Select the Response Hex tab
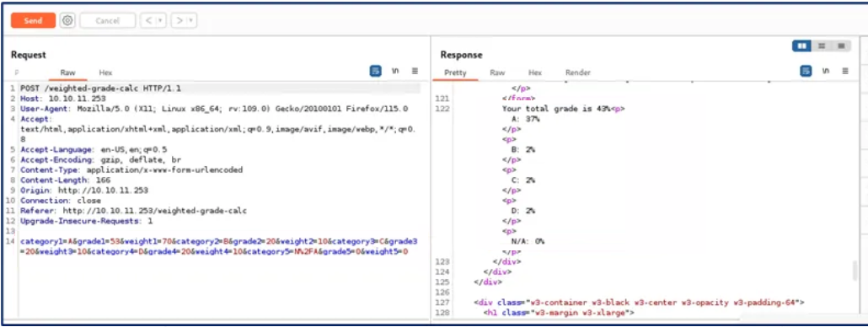Viewport: 868px width, 327px height. pyautogui.click(x=535, y=72)
